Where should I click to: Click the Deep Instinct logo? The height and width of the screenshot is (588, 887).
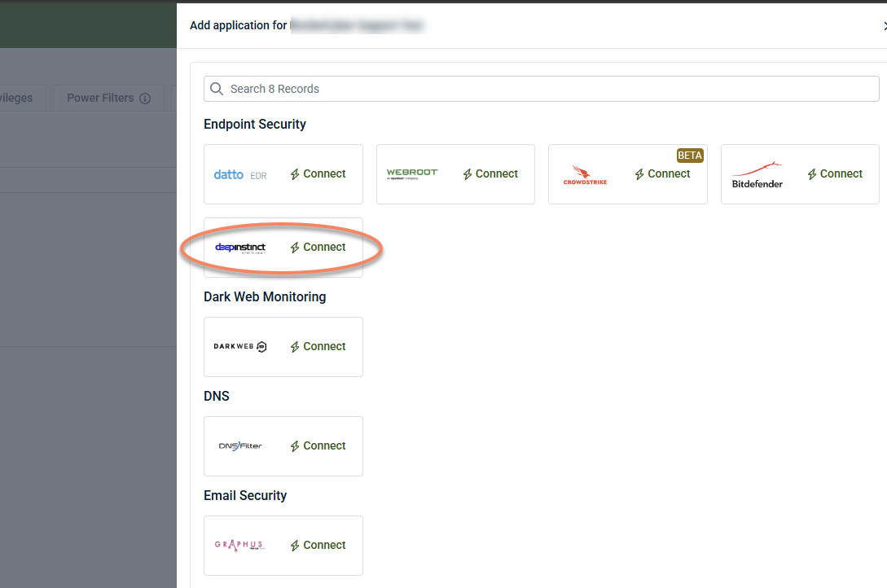pos(240,248)
